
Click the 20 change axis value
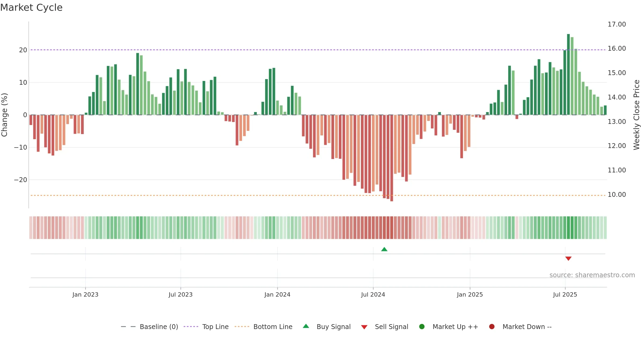[x=23, y=50]
